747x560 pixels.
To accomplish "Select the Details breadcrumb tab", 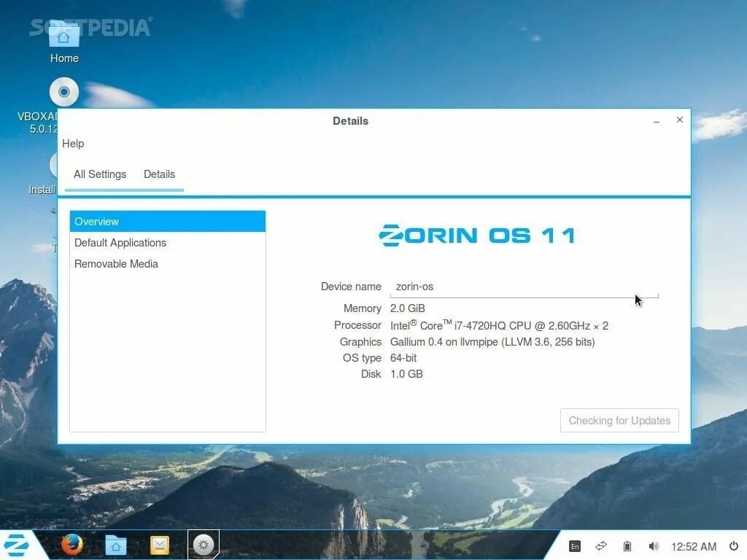I will pos(159,174).
